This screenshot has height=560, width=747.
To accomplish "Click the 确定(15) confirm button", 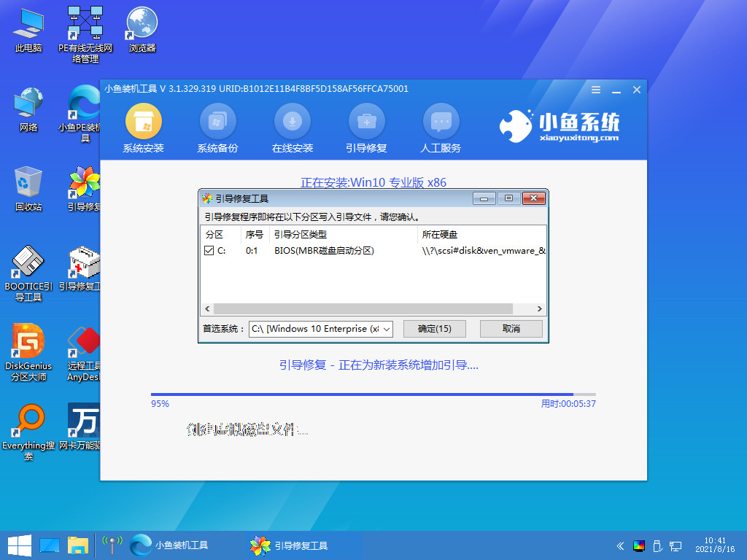I will pos(434,328).
